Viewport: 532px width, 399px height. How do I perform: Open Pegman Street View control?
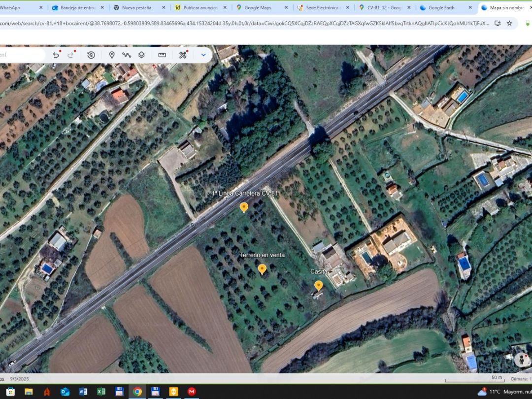[x=521, y=360]
